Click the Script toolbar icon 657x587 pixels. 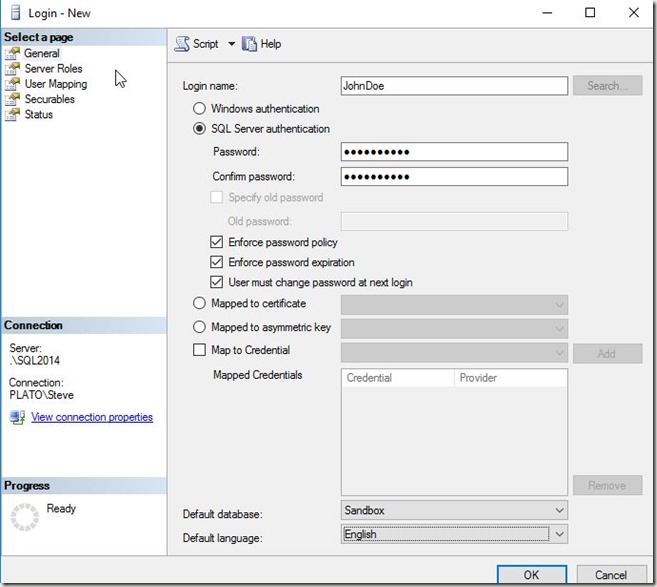pyautogui.click(x=182, y=44)
